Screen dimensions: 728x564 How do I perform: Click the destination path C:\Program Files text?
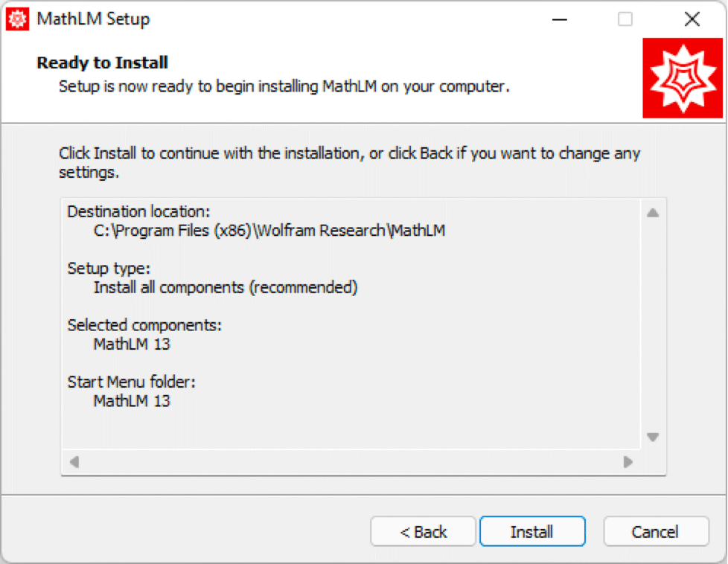tap(269, 231)
